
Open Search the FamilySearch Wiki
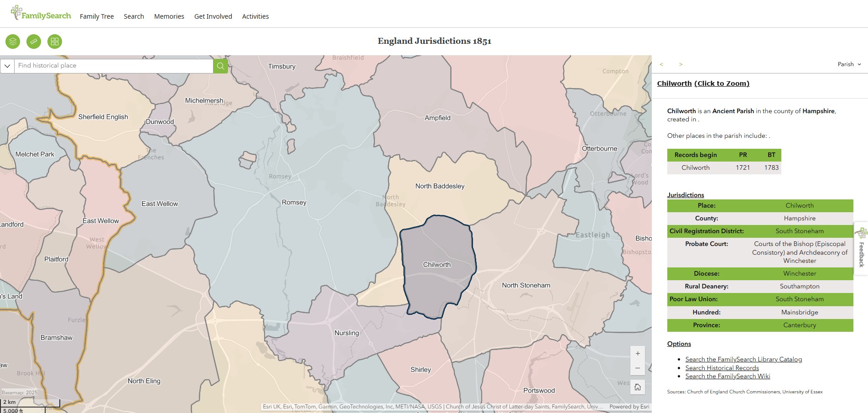coord(727,376)
